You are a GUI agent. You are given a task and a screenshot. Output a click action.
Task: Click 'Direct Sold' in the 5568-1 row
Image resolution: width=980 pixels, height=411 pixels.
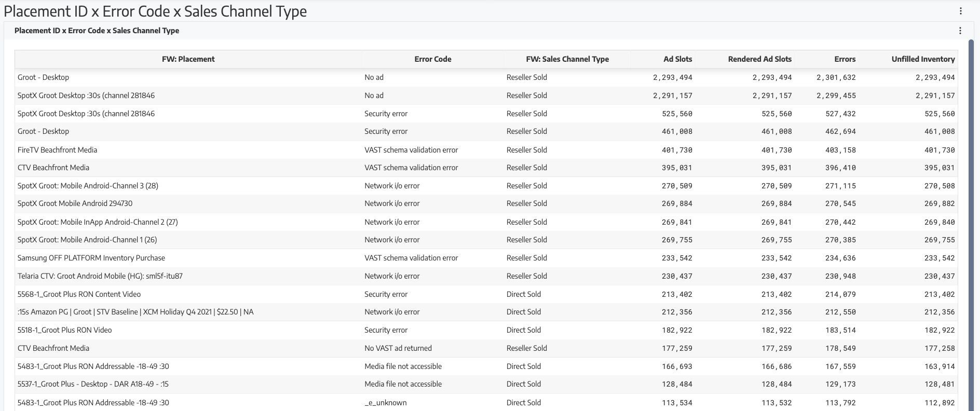pyautogui.click(x=524, y=294)
